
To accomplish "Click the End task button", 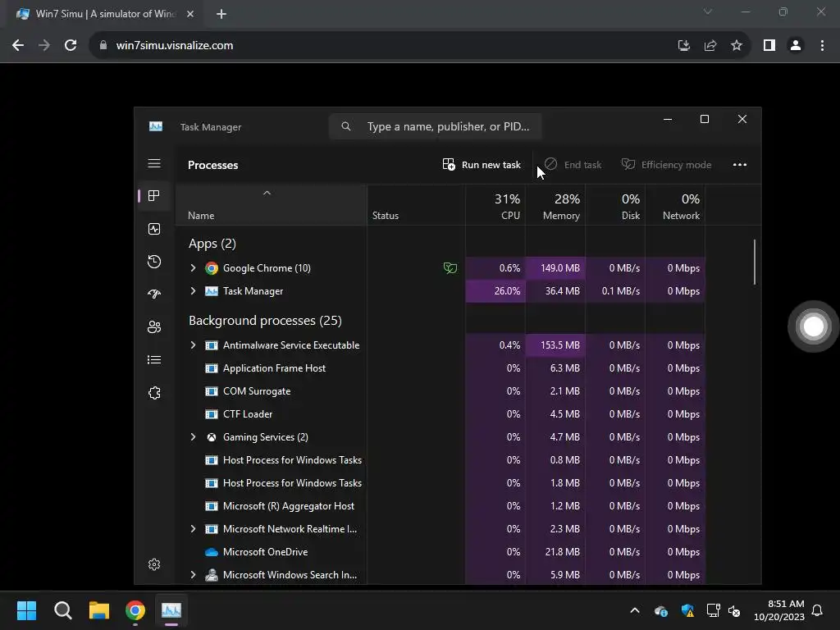I will pos(573,164).
